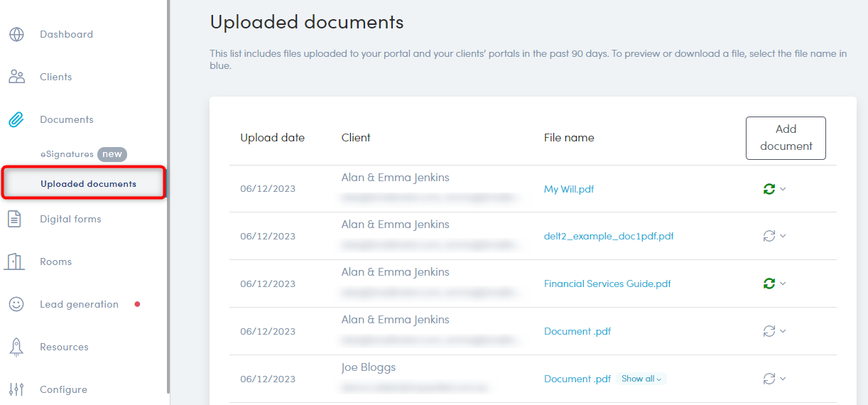Click the Client column header
This screenshot has width=868, height=405.
click(x=356, y=138)
